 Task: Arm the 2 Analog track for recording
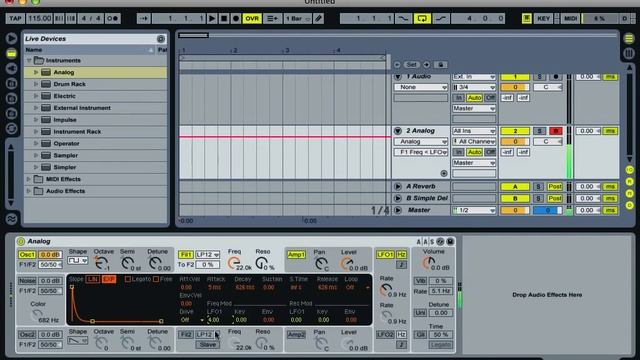pos(556,131)
